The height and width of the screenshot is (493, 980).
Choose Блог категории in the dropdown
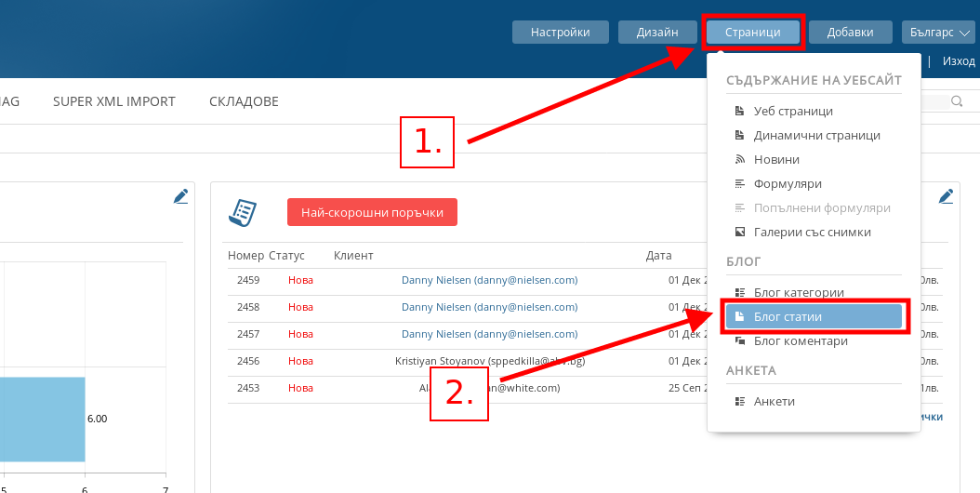click(799, 293)
